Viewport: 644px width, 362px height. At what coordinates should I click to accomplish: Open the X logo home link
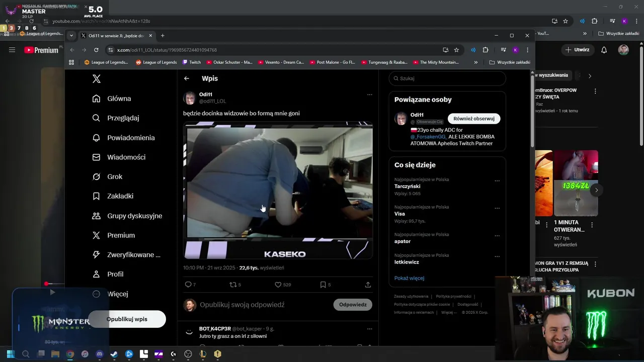click(x=97, y=79)
